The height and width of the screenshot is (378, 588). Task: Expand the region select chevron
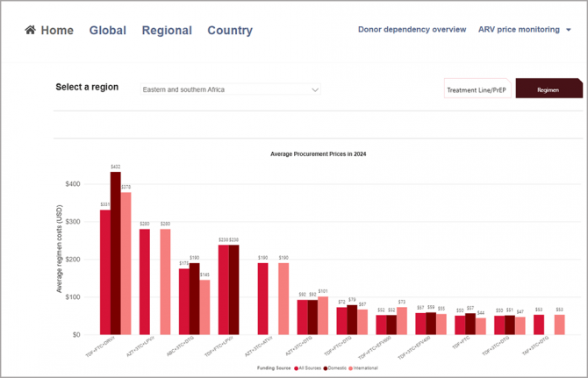[x=315, y=89]
